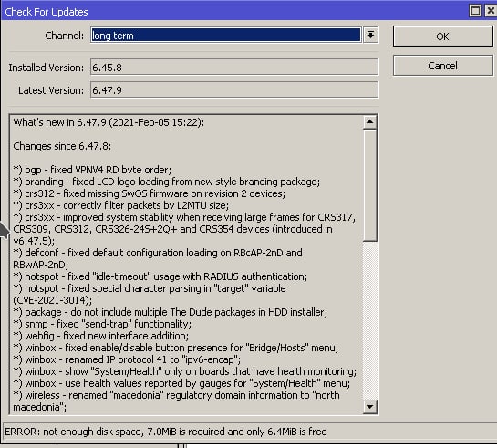Click the 'snmp - fixed "send-trap" functionality' line
497x448 pixels.
[x=102, y=324]
